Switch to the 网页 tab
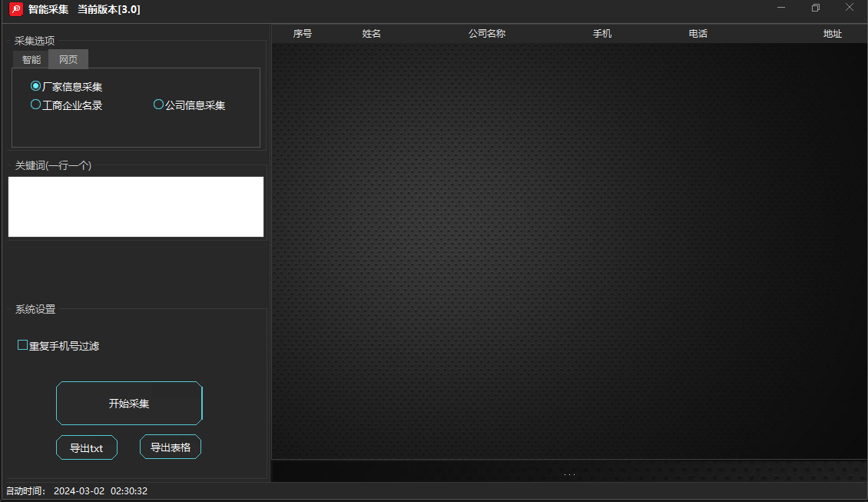 [68, 59]
